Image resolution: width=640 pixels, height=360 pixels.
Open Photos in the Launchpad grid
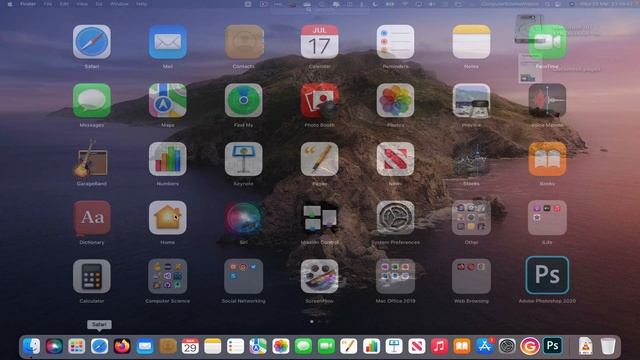coord(395,101)
